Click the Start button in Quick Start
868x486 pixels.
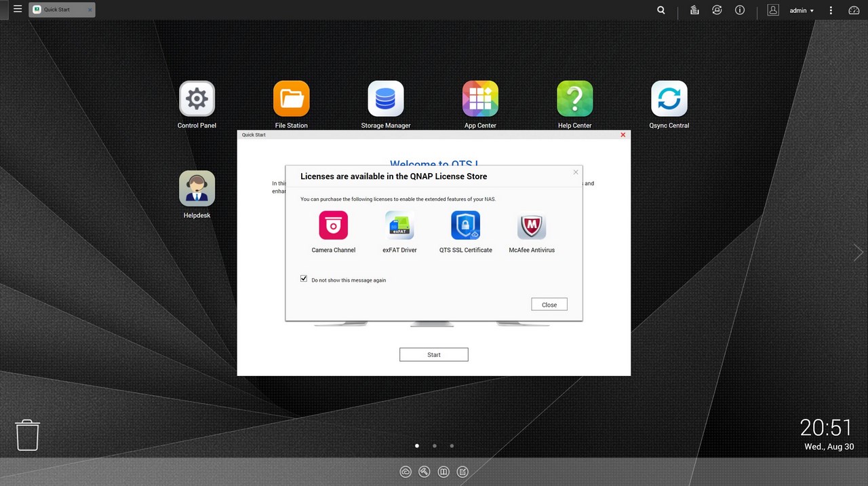click(434, 354)
